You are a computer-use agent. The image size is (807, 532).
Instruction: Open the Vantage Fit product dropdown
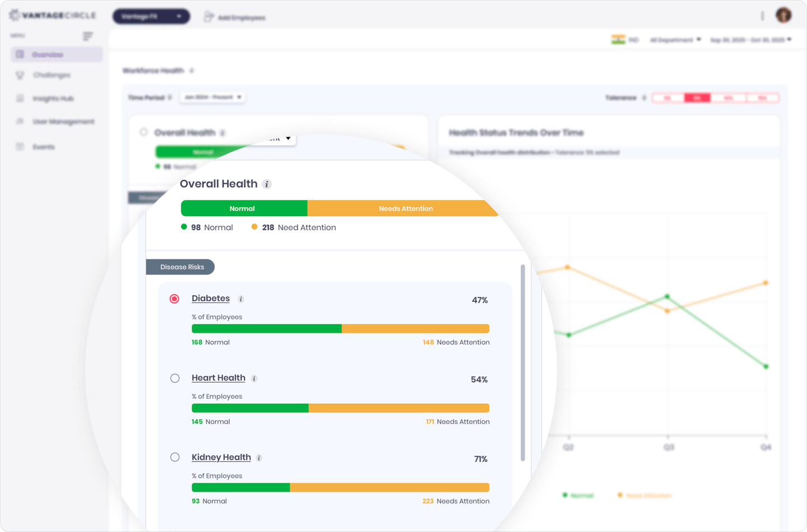click(x=151, y=16)
